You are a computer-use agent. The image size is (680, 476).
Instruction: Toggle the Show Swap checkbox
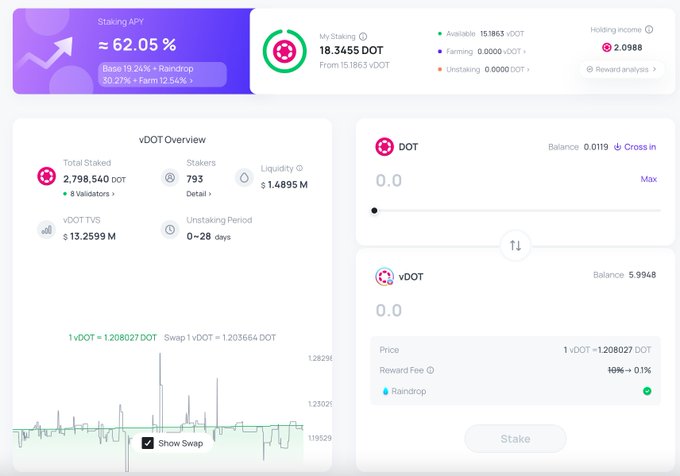click(x=147, y=443)
